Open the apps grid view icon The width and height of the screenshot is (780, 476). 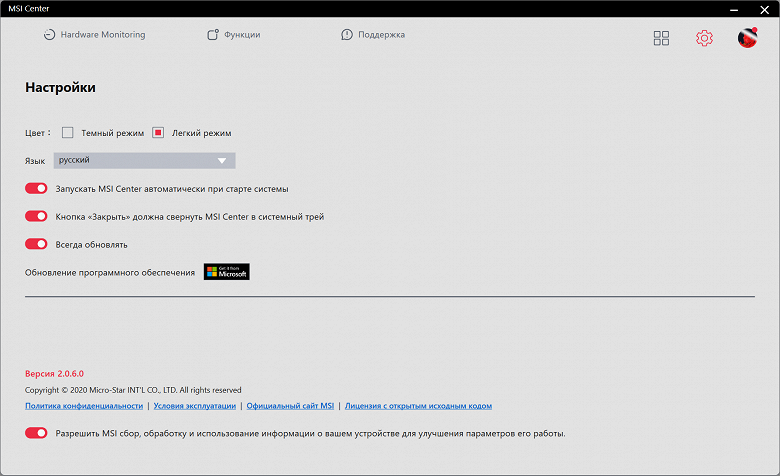(x=661, y=38)
